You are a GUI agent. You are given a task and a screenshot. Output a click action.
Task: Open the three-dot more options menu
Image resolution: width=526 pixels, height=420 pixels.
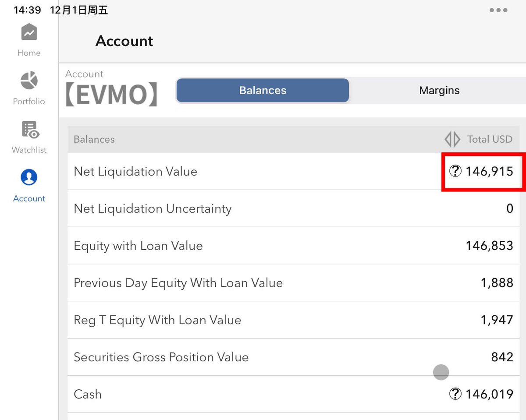pyautogui.click(x=499, y=10)
